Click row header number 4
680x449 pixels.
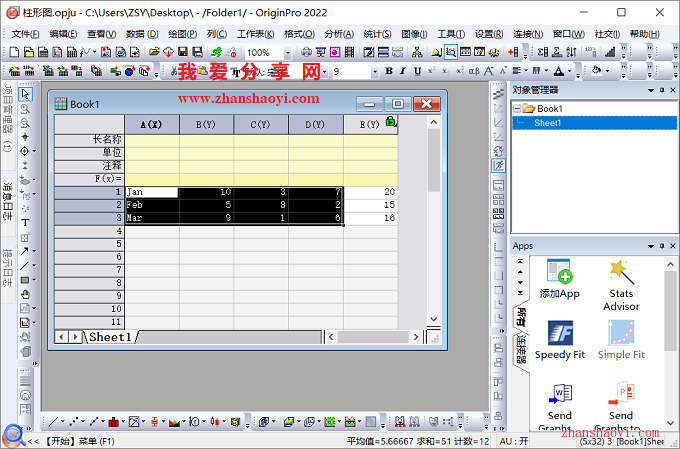[89, 231]
